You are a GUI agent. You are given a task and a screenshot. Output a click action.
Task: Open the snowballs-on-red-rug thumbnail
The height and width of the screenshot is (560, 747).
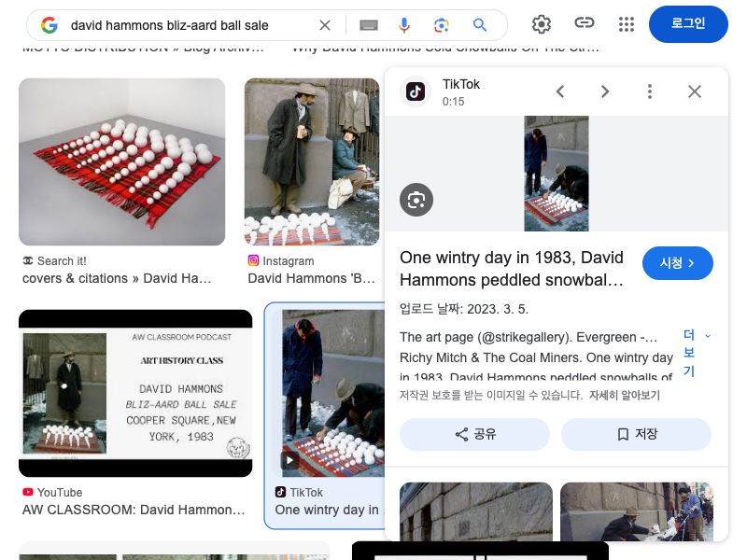click(x=122, y=161)
